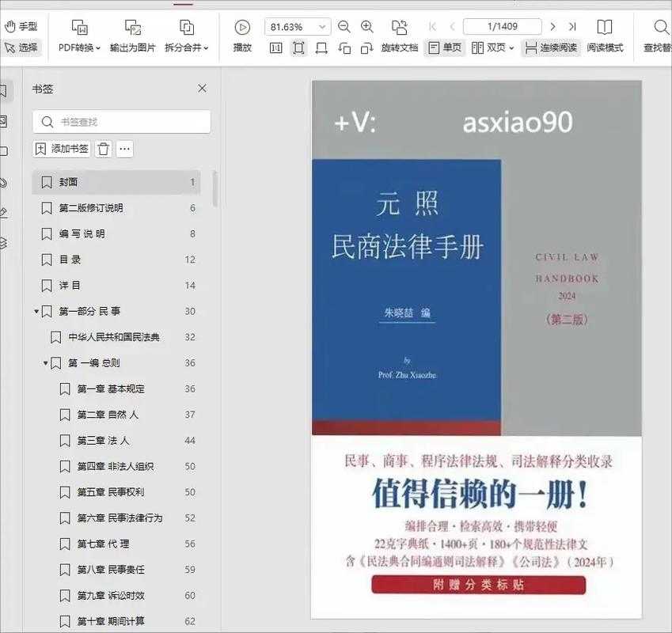This screenshot has height=633, width=672.
Task: Zoom in with the plus magnifier icon
Action: pos(366,26)
